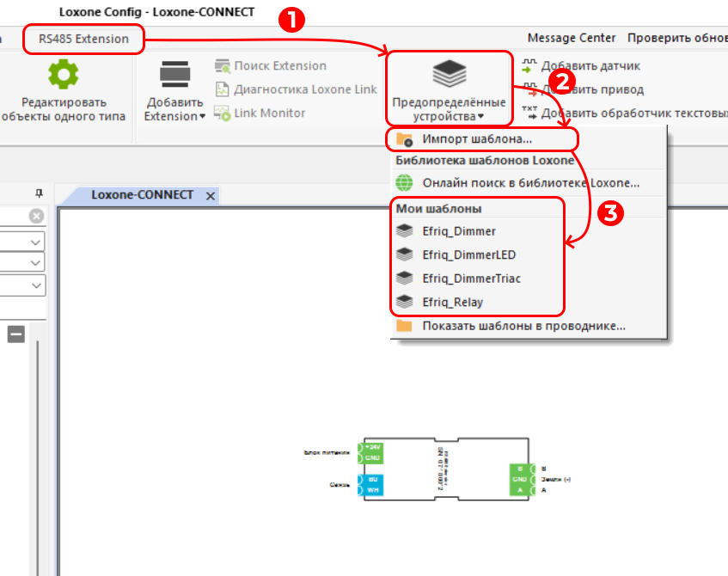728x576 pixels.
Task: Collapse tree with the gray minus button
Action: click(15, 334)
